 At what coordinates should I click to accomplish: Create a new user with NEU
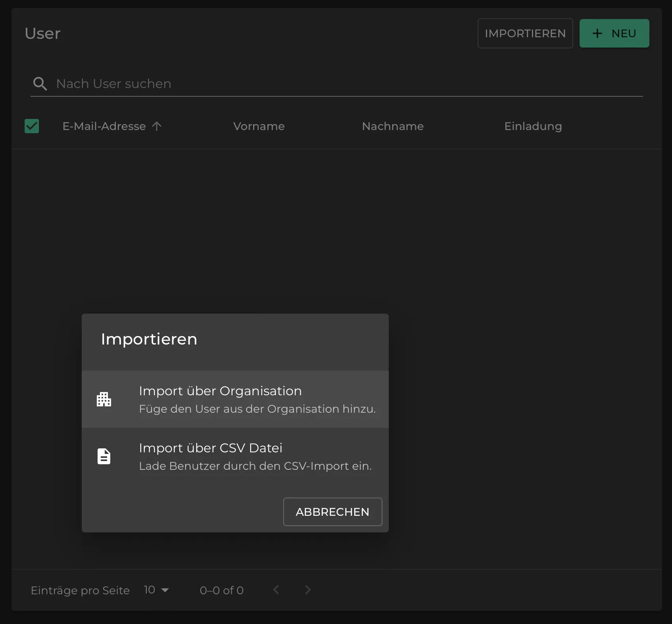pos(614,33)
